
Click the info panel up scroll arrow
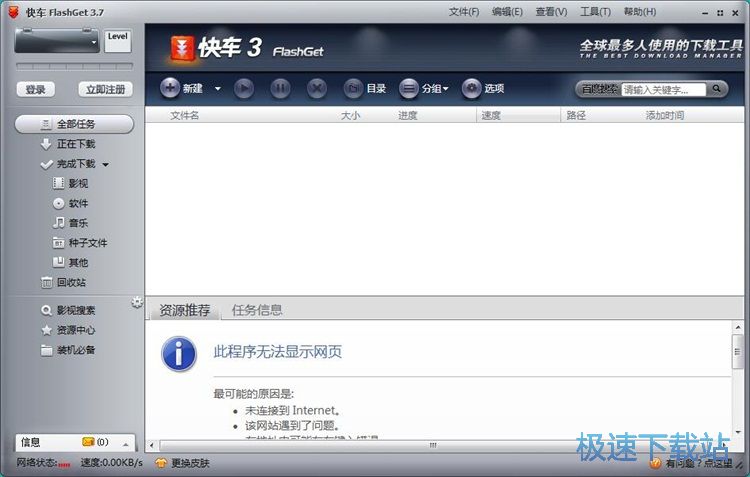click(738, 328)
